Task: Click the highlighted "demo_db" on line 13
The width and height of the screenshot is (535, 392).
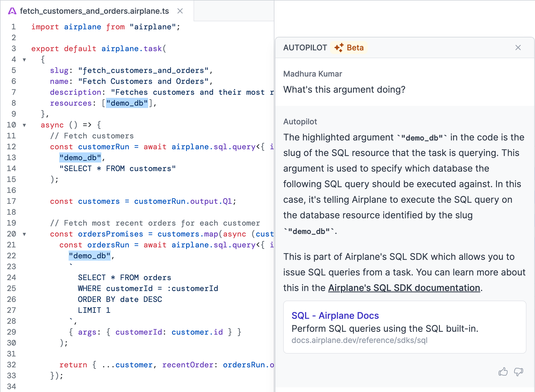Action: click(80, 158)
